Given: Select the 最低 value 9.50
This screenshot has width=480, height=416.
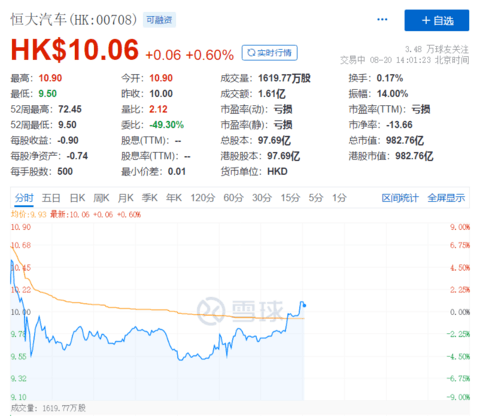Looking at the screenshot, I should (x=47, y=94).
